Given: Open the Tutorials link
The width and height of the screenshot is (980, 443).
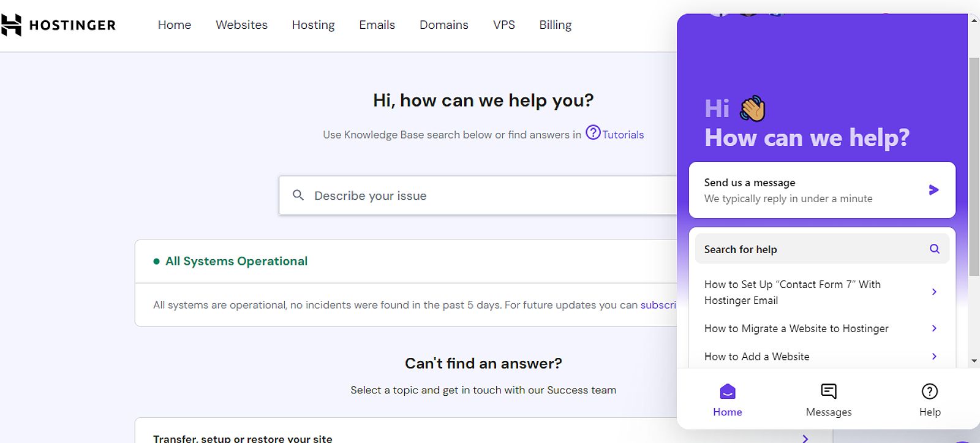Looking at the screenshot, I should [623, 135].
